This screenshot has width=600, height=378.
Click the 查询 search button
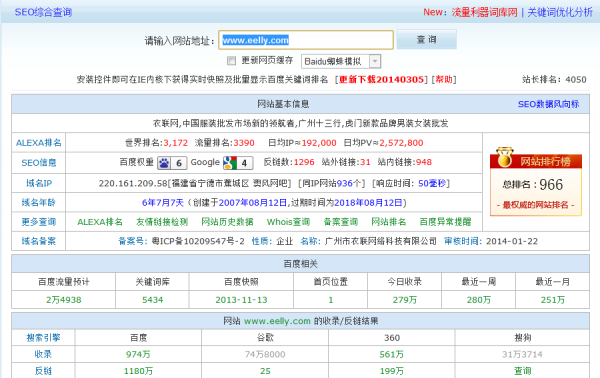[427, 39]
